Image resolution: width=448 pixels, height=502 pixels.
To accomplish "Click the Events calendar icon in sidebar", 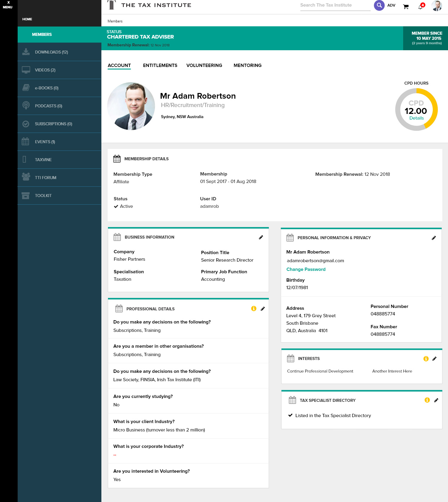I will (x=25, y=141).
